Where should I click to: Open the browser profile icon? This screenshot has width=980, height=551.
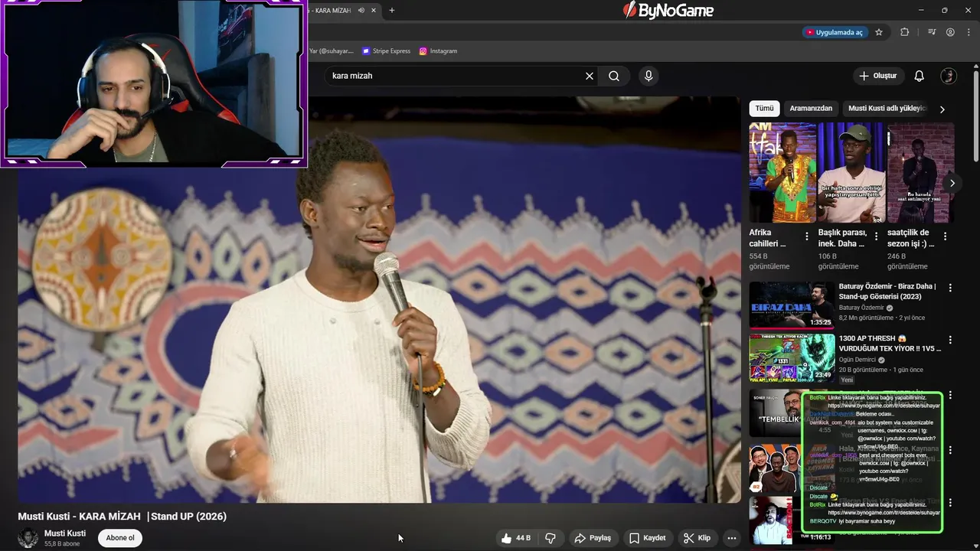(x=950, y=32)
